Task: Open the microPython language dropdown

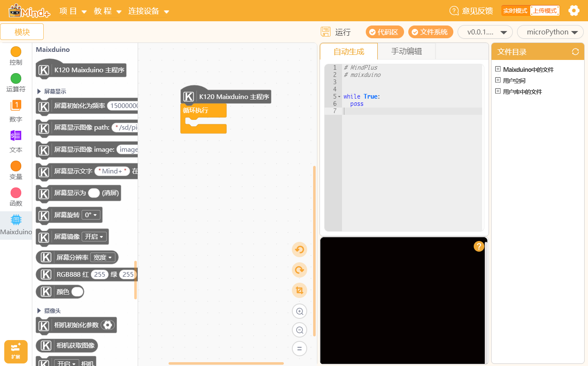Action: 550,32
